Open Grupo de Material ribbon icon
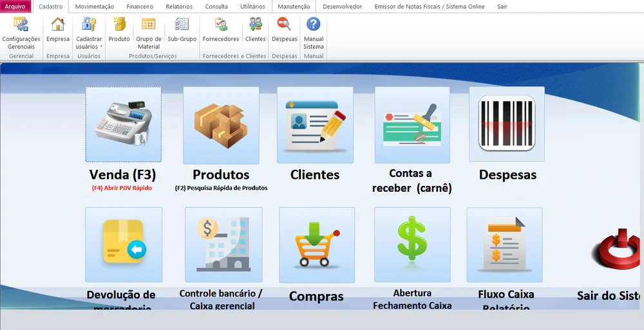The image size is (644, 330). [149, 24]
